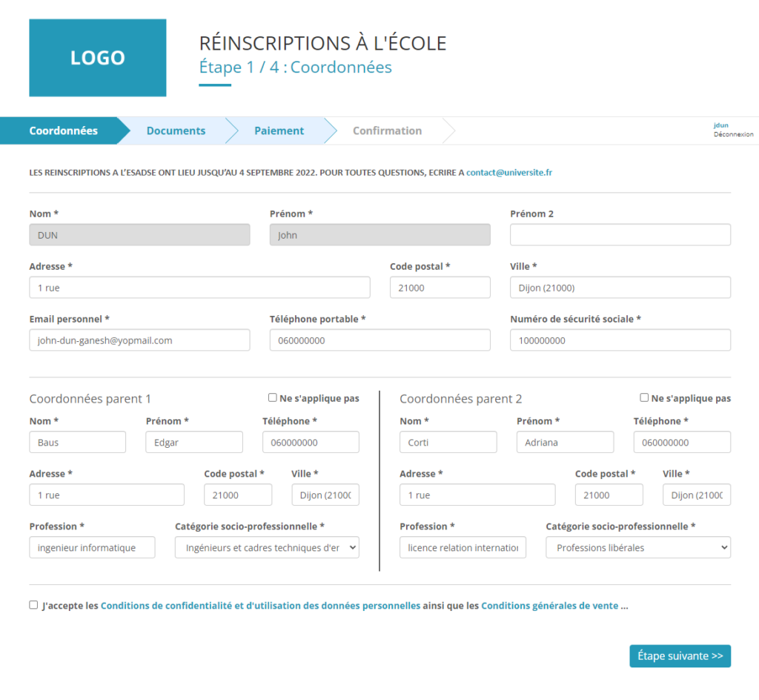Click parent 2 Nom field Corti
The height and width of the screenshot is (700, 759).
pyautogui.click(x=448, y=442)
